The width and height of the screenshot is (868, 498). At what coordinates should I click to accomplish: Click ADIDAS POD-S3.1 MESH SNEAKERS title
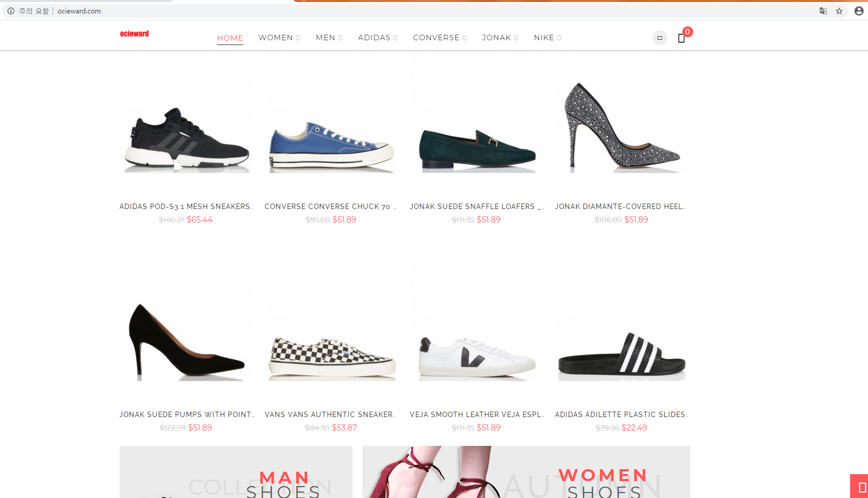(x=186, y=207)
